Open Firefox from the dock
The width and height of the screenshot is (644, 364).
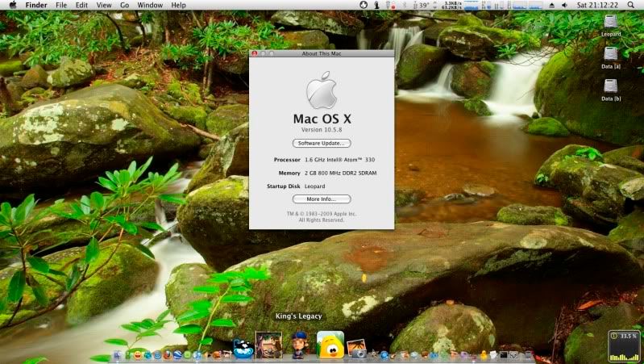click(x=167, y=354)
